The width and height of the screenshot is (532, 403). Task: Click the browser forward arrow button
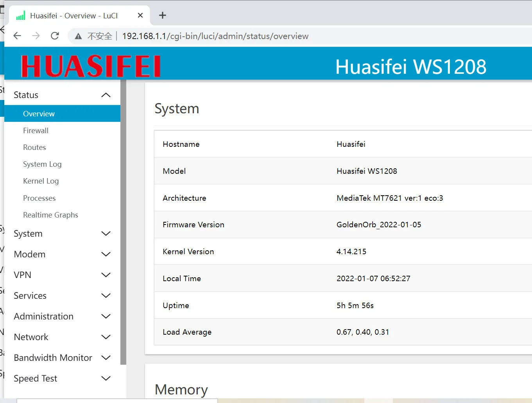36,36
